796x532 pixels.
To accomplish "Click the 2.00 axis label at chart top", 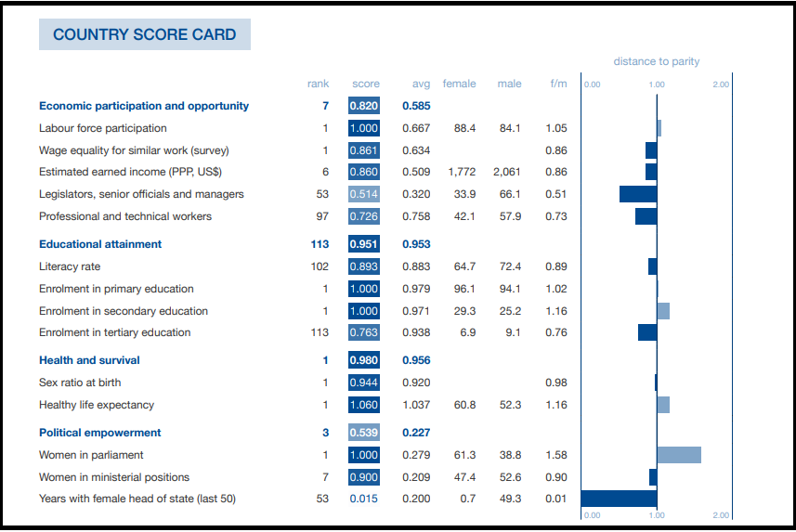I will [721, 84].
